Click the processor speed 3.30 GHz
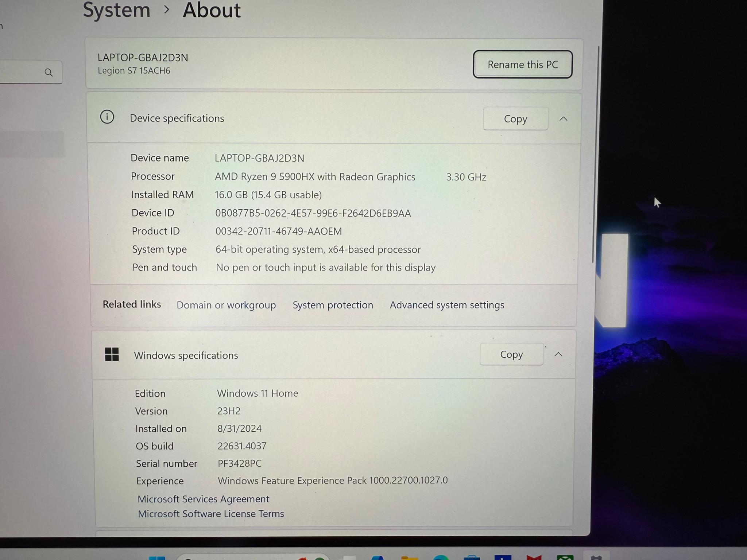Image resolution: width=747 pixels, height=560 pixels. click(466, 177)
